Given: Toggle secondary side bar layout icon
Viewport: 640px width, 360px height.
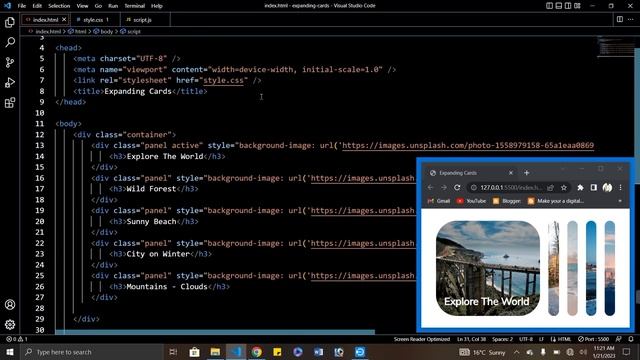Looking at the screenshot, I should pyautogui.click(x=568, y=6).
